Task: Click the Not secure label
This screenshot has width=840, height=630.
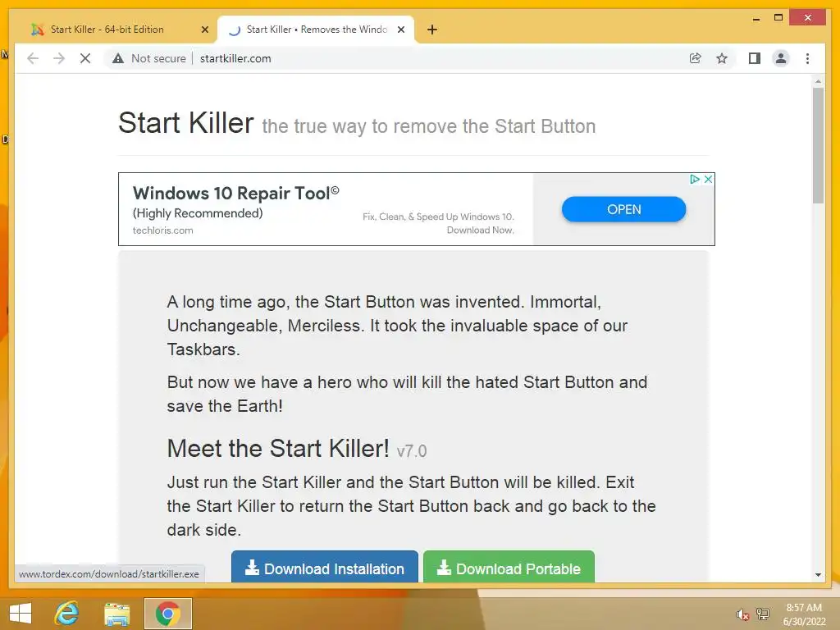Action: (158, 58)
